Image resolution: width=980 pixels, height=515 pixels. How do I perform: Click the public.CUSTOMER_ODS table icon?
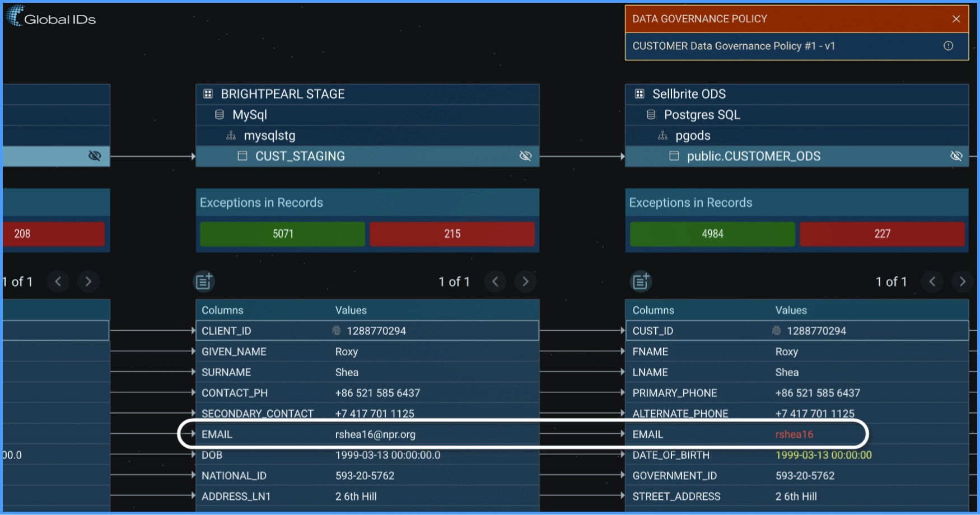(x=674, y=156)
